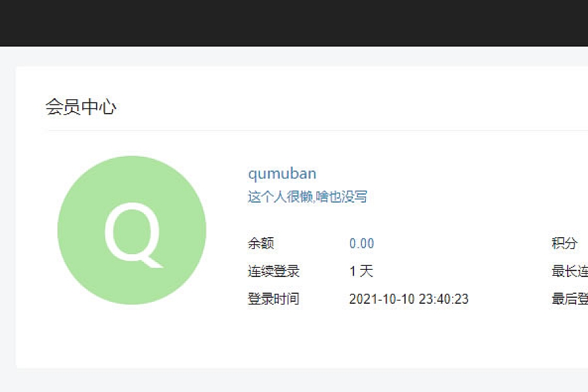Click the gray page background below the card

click(x=294, y=380)
